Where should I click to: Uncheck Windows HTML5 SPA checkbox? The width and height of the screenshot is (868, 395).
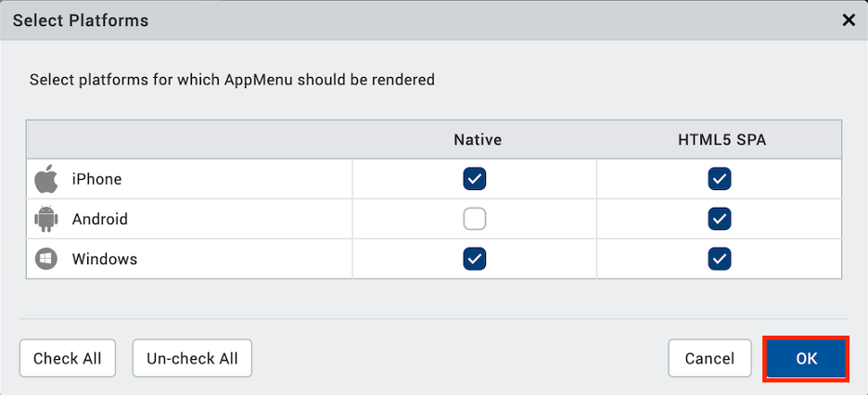point(719,260)
